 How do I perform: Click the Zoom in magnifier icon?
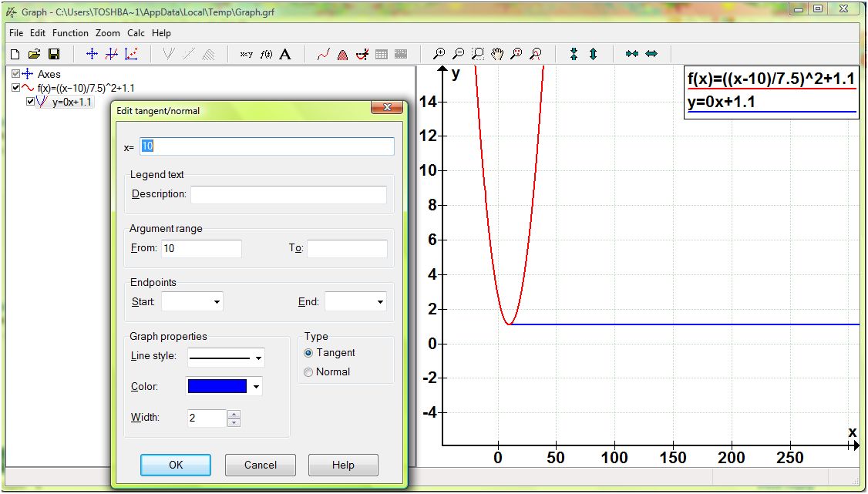click(x=439, y=54)
